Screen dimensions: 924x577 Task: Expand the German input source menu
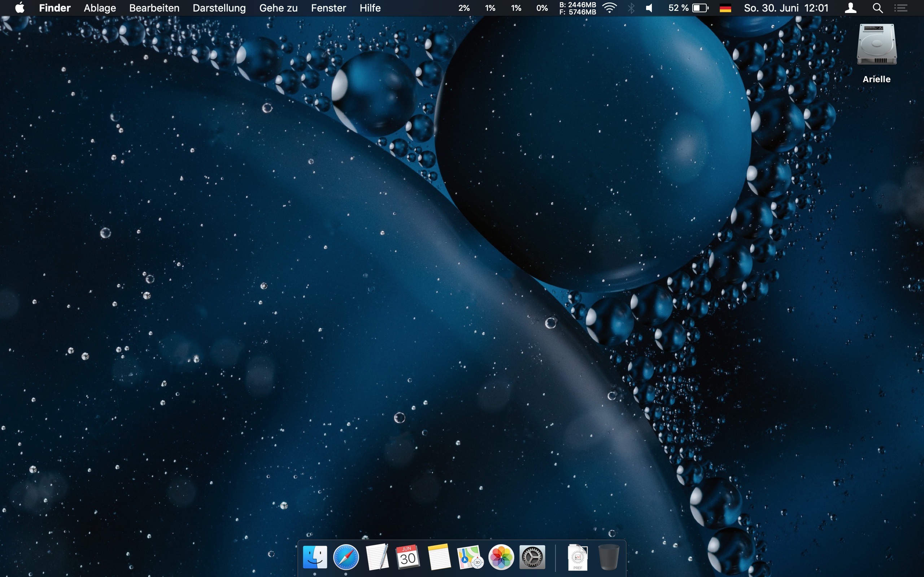725,8
